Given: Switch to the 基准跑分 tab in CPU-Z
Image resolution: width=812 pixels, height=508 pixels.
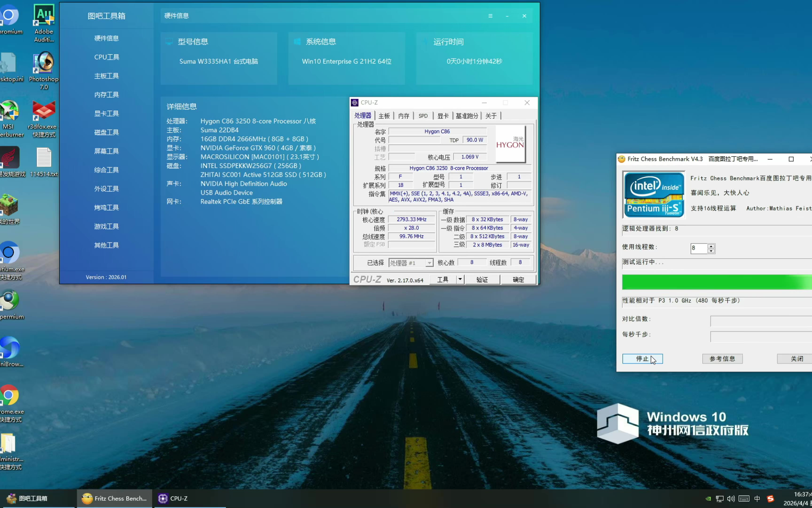Looking at the screenshot, I should pyautogui.click(x=466, y=116).
